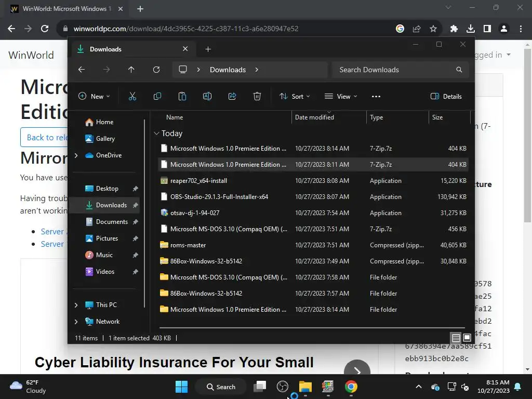Image resolution: width=532 pixels, height=399 pixels.
Task: Open the Windows Start button
Action: 181,387
